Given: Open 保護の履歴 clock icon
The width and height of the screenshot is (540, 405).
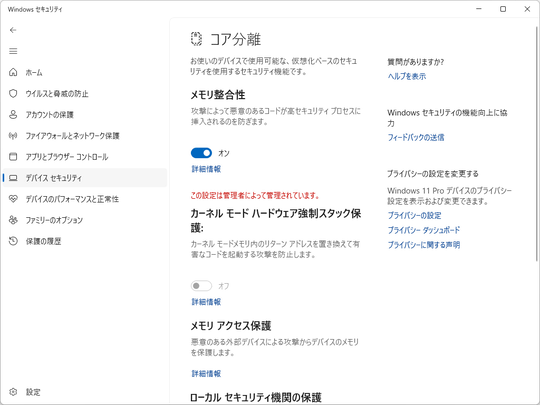Looking at the screenshot, I should [x=13, y=241].
